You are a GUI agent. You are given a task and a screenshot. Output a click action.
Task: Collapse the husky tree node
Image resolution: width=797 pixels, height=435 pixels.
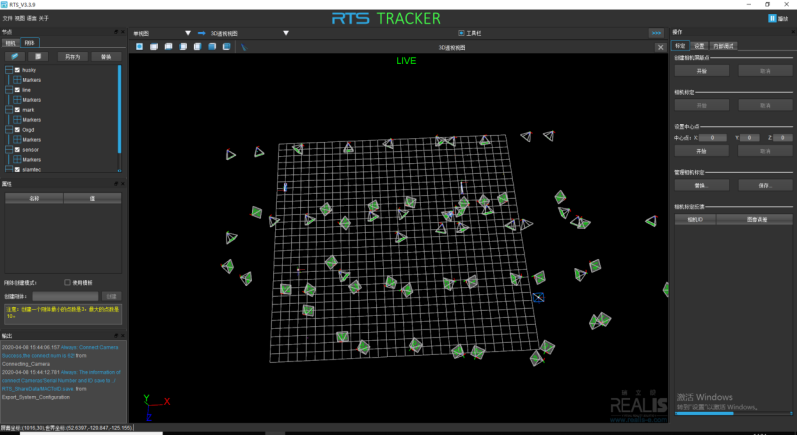point(9,70)
